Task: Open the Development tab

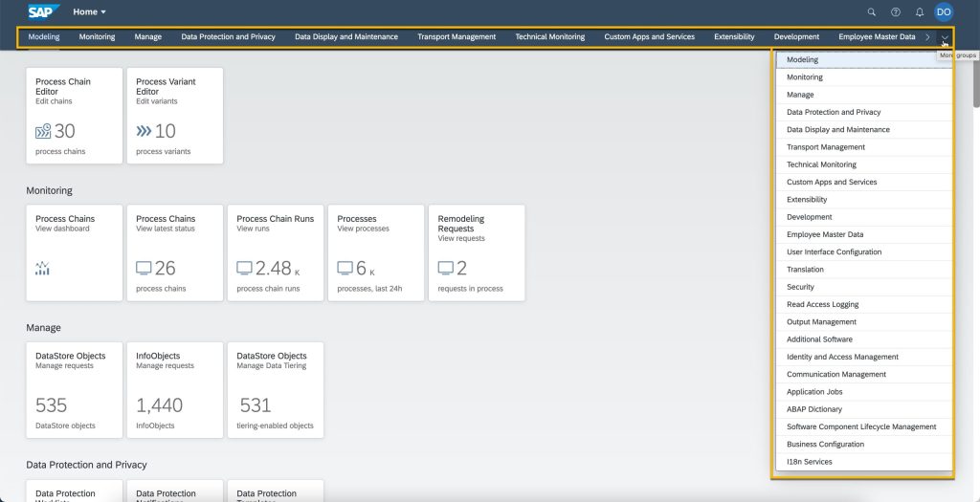Action: tap(797, 37)
